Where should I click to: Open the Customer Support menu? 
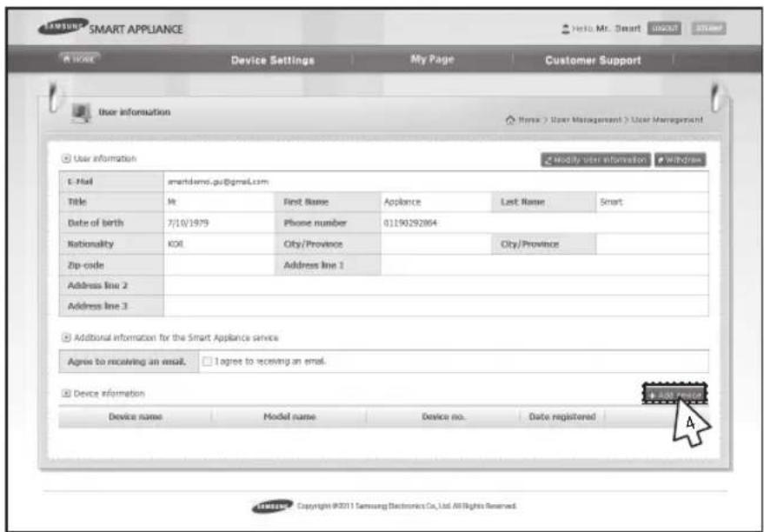(593, 60)
